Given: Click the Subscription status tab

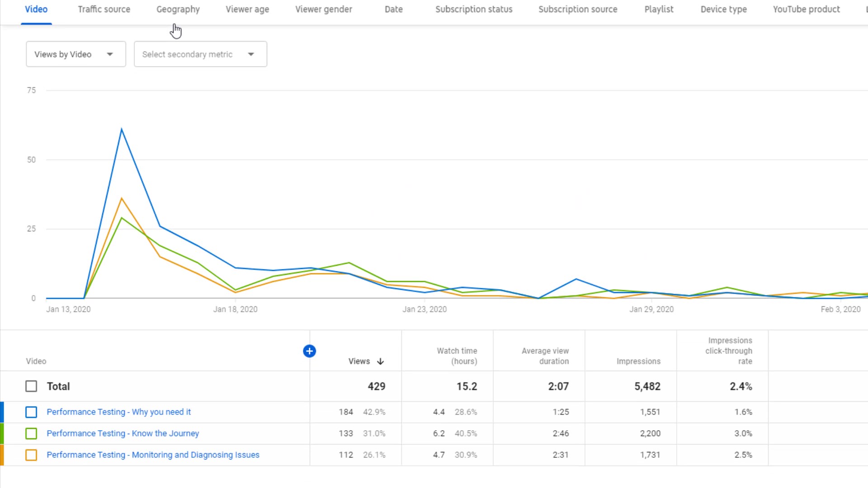Looking at the screenshot, I should pyautogui.click(x=473, y=9).
